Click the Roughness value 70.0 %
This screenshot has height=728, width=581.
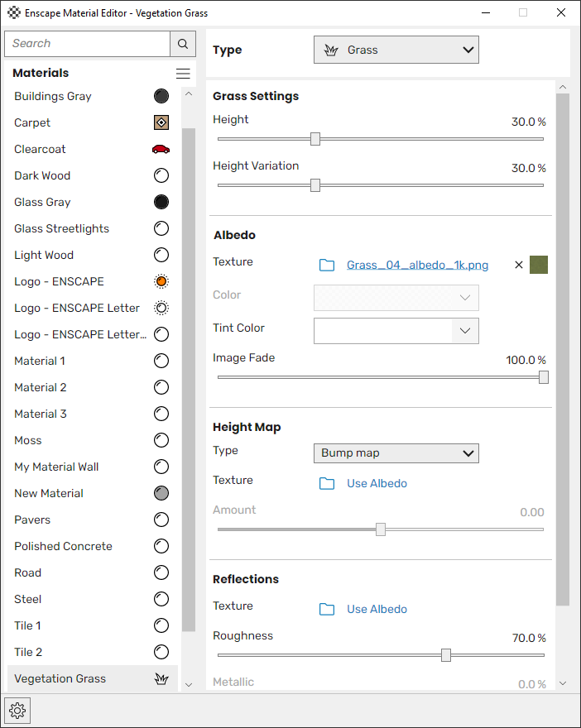529,638
